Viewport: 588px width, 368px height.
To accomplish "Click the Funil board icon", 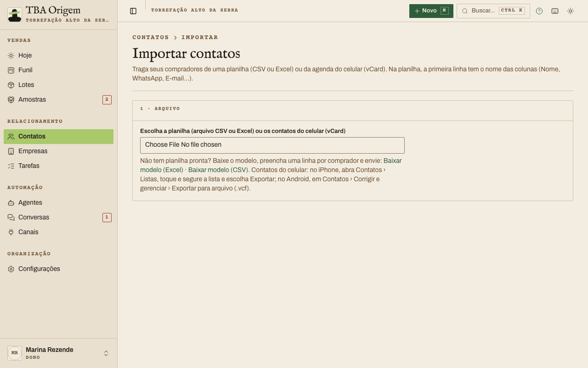I will 11,70.
